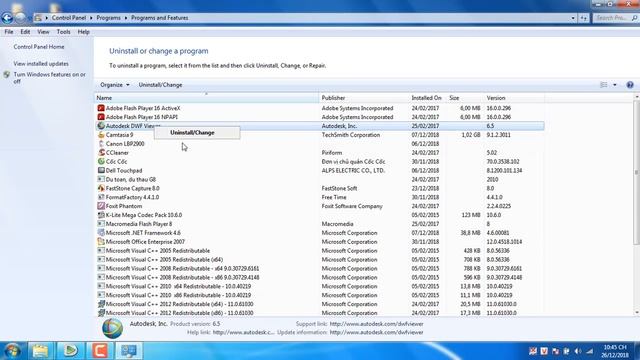640x360 pixels.
Task: Open the view options dropdown arrow
Action: 615,85
